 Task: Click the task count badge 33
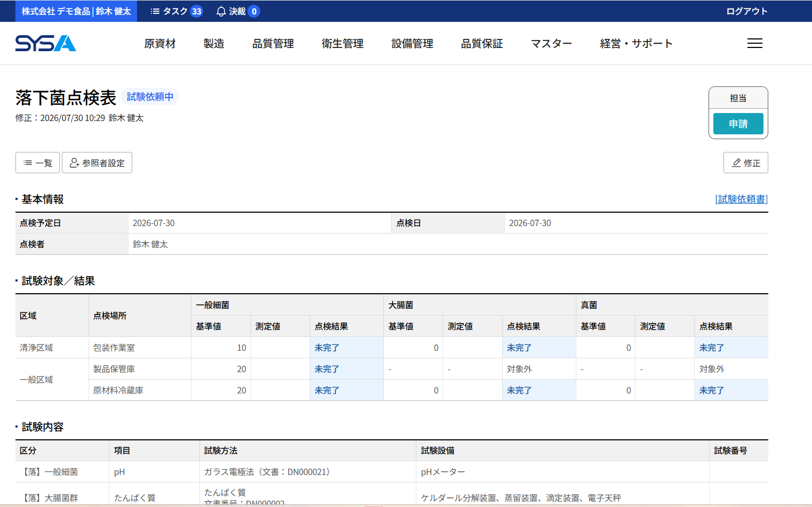(x=197, y=11)
